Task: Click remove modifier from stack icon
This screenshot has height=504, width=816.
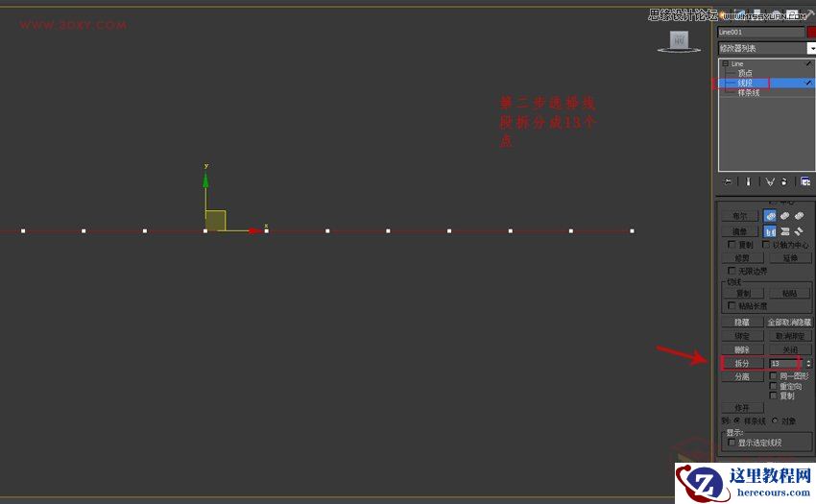Action: (x=784, y=181)
